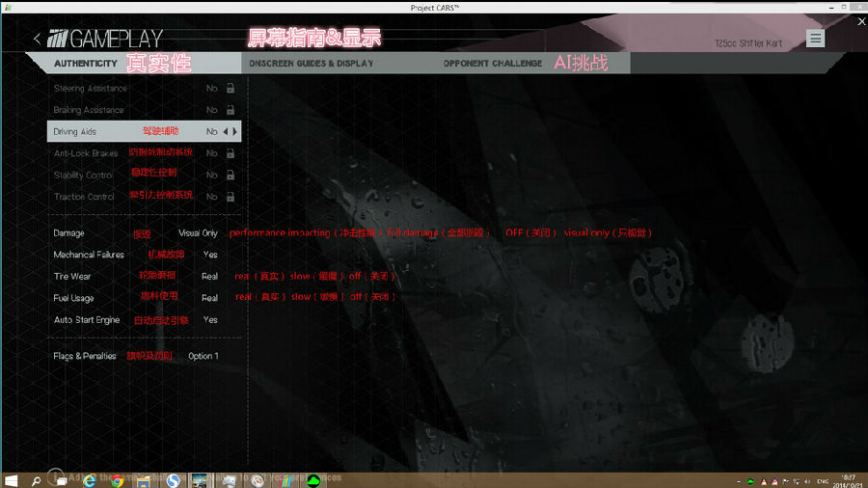Open network status tray icon
Screen dimensions: 868x488
click(x=796, y=482)
